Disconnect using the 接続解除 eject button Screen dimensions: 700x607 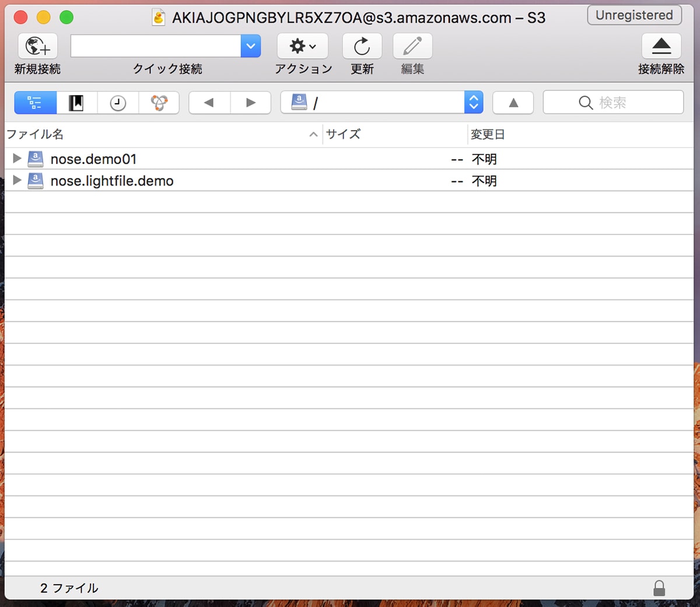pos(661,46)
